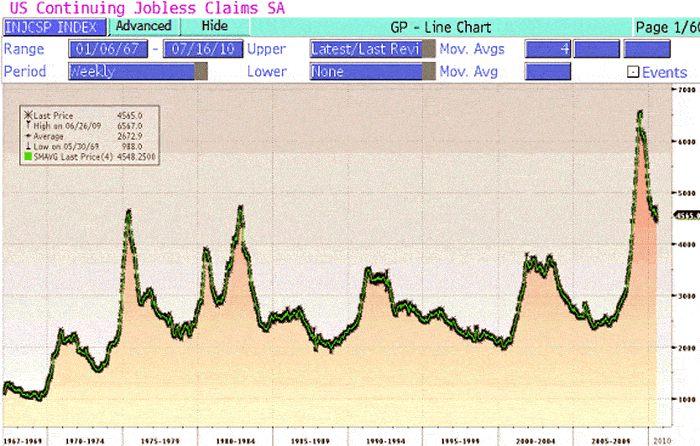
Task: Click the Low marker icon in legend
Action: pyautogui.click(x=27, y=147)
